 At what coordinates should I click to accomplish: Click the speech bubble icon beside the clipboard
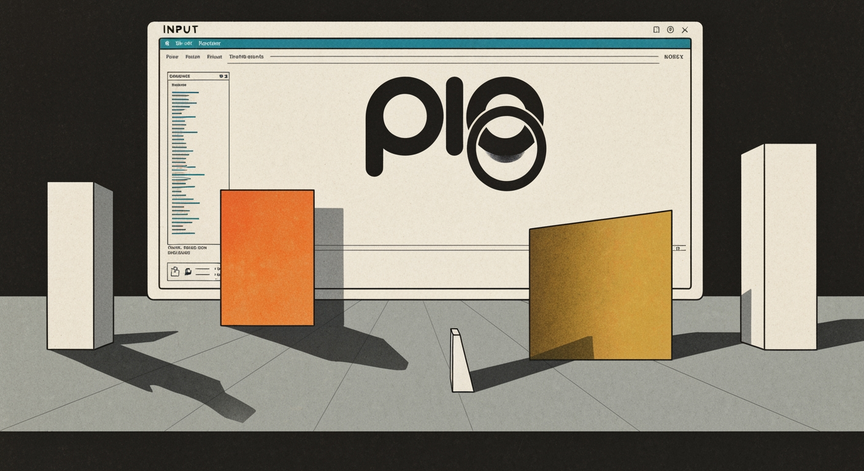point(188,272)
